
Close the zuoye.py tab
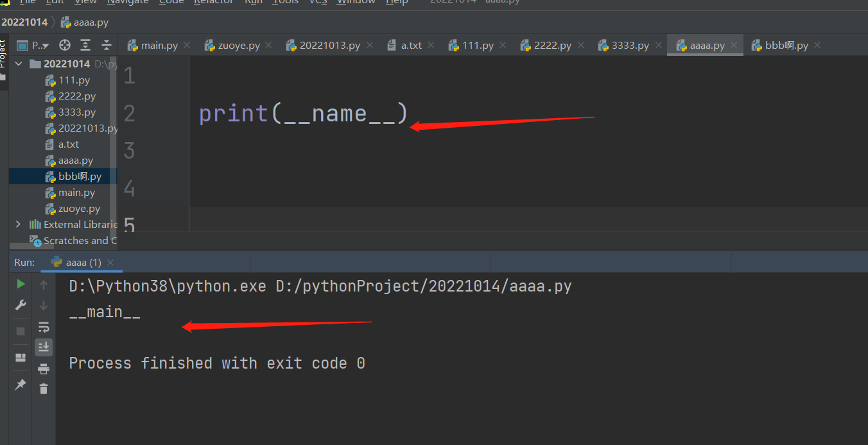tap(269, 46)
